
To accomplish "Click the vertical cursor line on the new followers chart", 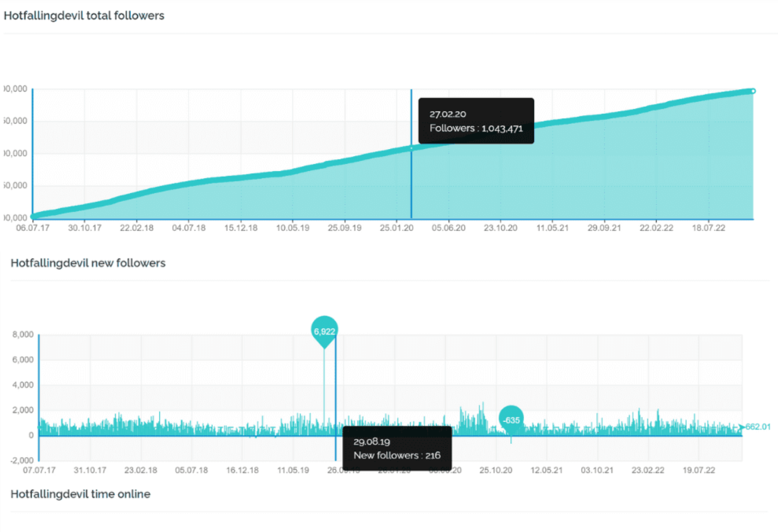I will pyautogui.click(x=335, y=397).
